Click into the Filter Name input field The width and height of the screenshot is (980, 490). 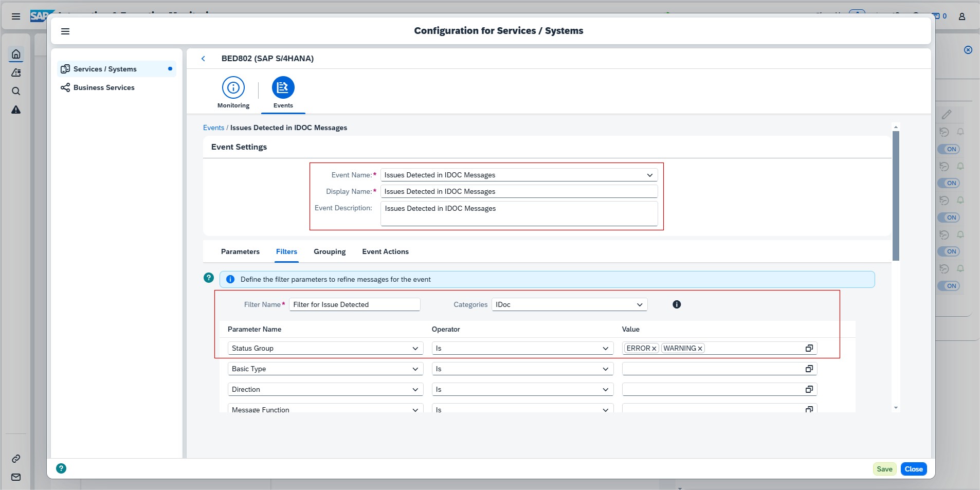pos(354,304)
